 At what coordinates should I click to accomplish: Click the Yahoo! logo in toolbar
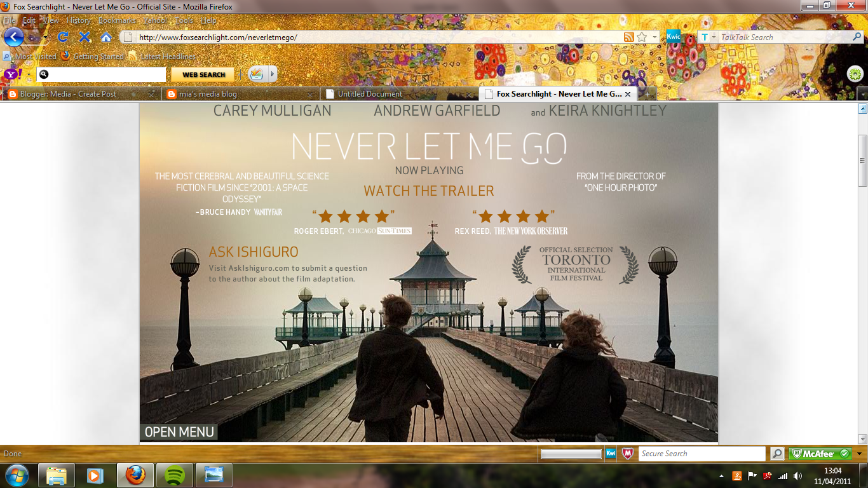(x=12, y=74)
